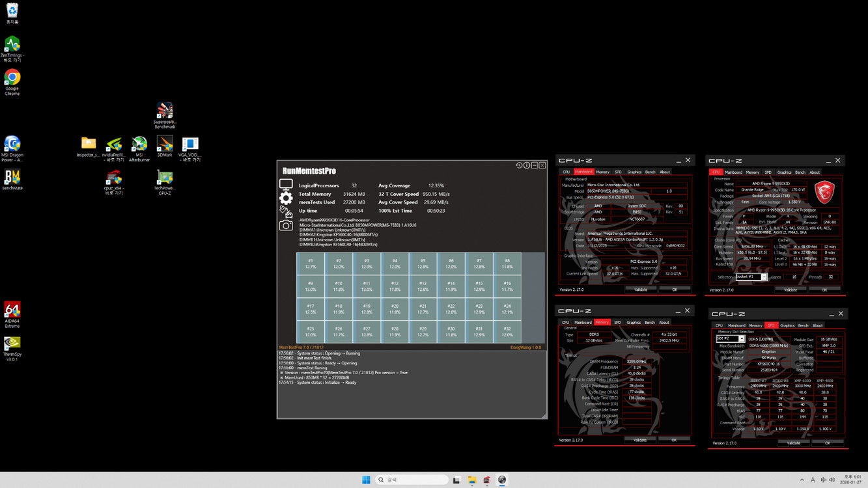
Task: Expand the hidden tray icons chevron
Action: 802,480
